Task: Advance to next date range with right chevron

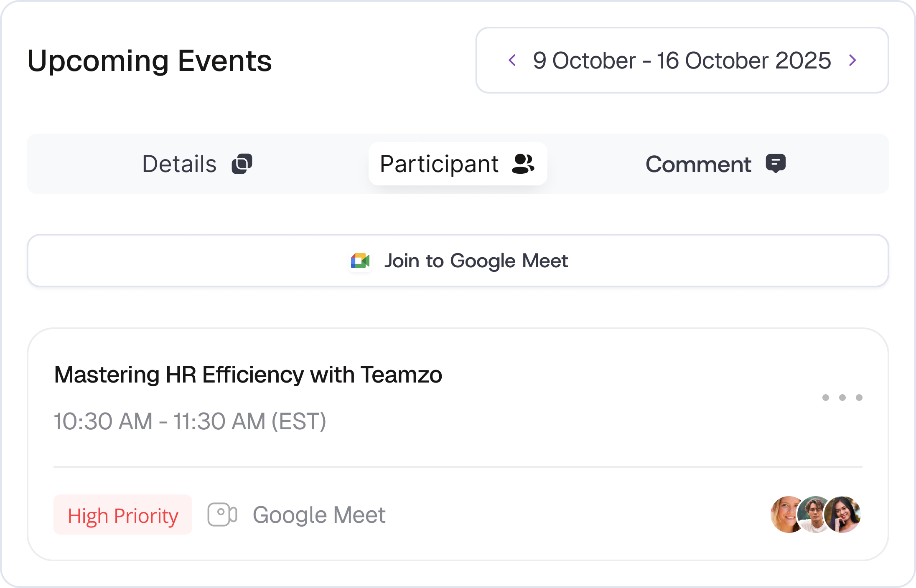Action: pyautogui.click(x=852, y=60)
